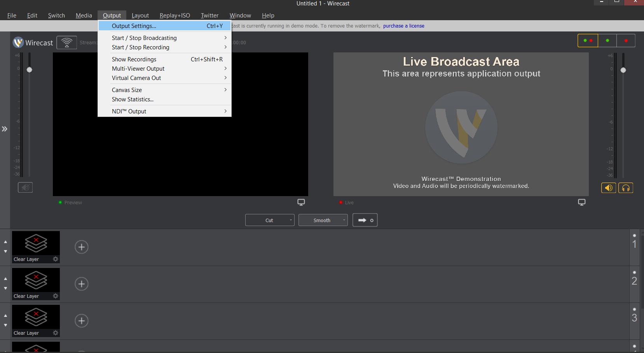Move layer 2 up arrow
Image resolution: width=644 pixels, height=353 pixels.
tap(5, 279)
